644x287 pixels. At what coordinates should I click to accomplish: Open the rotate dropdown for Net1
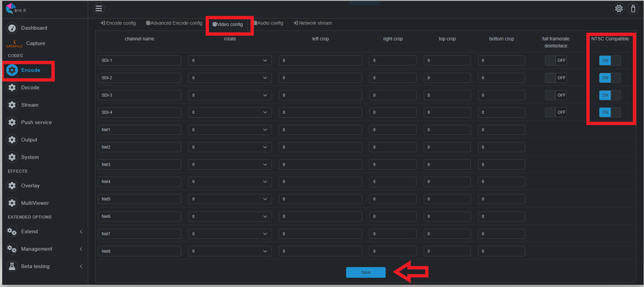[229, 130]
